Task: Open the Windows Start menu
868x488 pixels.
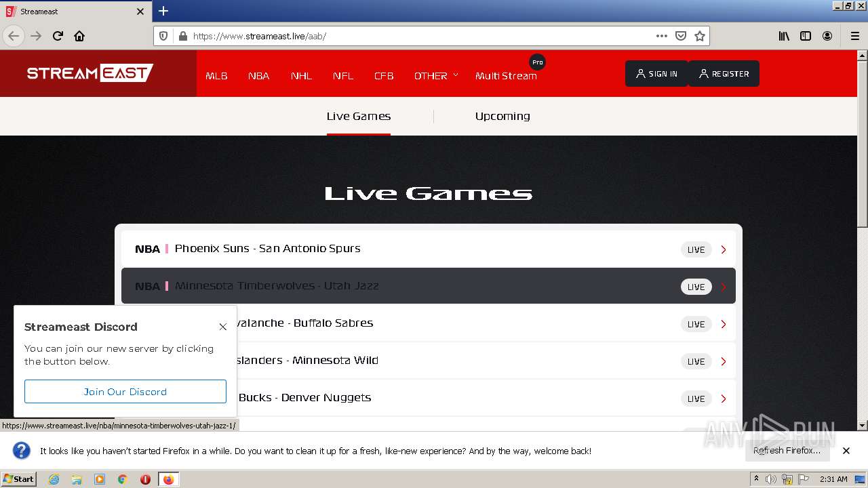Action: [x=19, y=479]
